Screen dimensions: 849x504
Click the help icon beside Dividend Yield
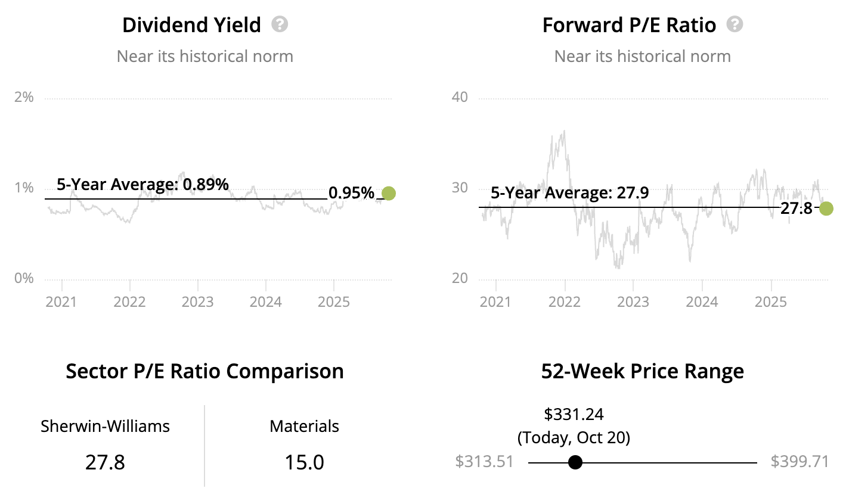tap(280, 24)
